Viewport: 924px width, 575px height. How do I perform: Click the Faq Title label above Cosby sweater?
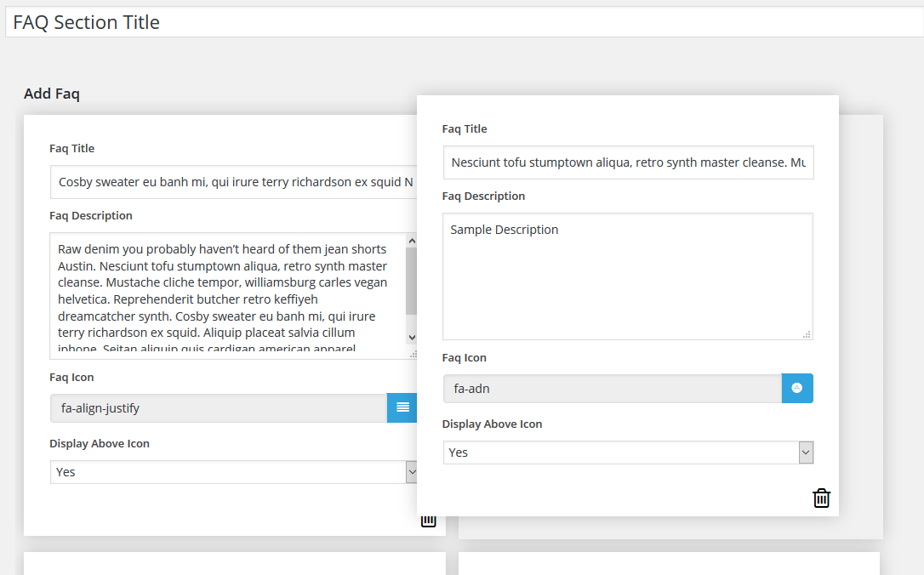click(71, 149)
